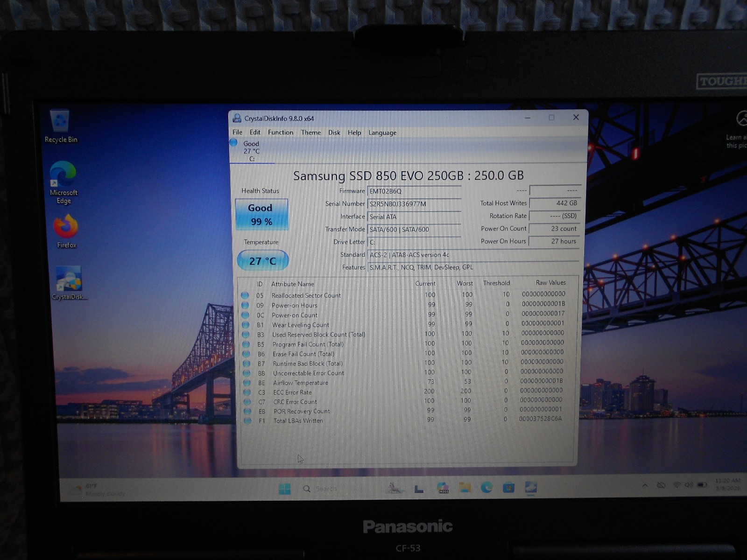Click the Threshold column header
Viewport: 747px width, 560px height.
point(496,283)
